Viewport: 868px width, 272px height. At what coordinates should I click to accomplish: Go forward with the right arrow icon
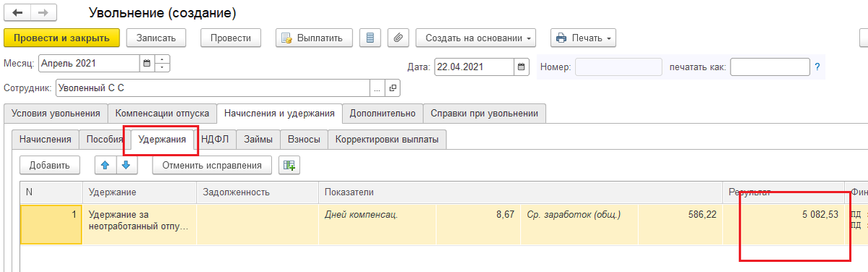click(44, 13)
